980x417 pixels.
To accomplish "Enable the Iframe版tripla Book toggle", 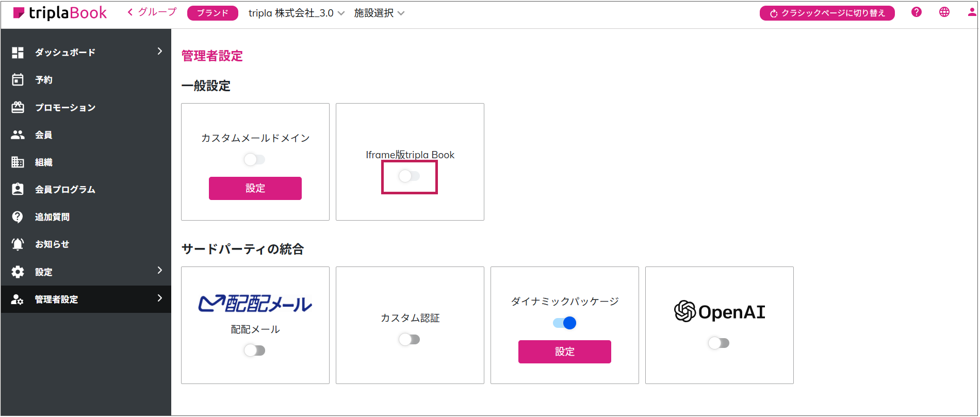I will (409, 176).
